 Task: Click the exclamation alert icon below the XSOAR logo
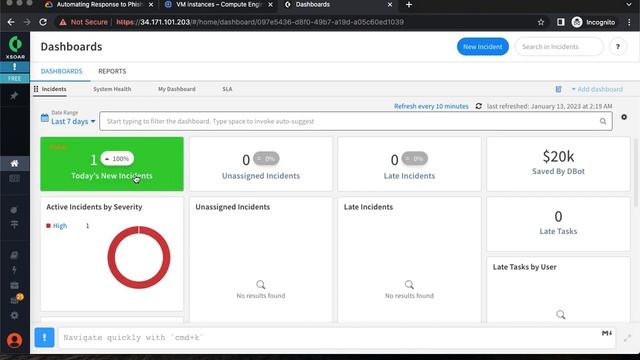15,67
